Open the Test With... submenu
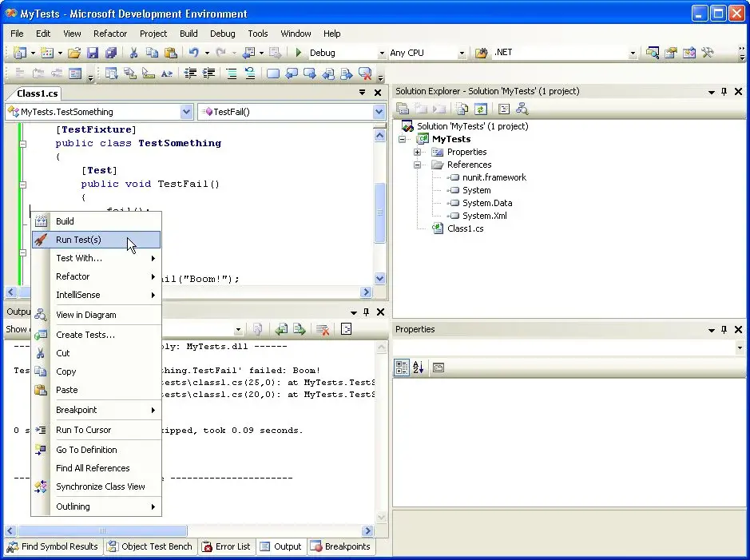Image resolution: width=750 pixels, height=560 pixels. click(96, 258)
